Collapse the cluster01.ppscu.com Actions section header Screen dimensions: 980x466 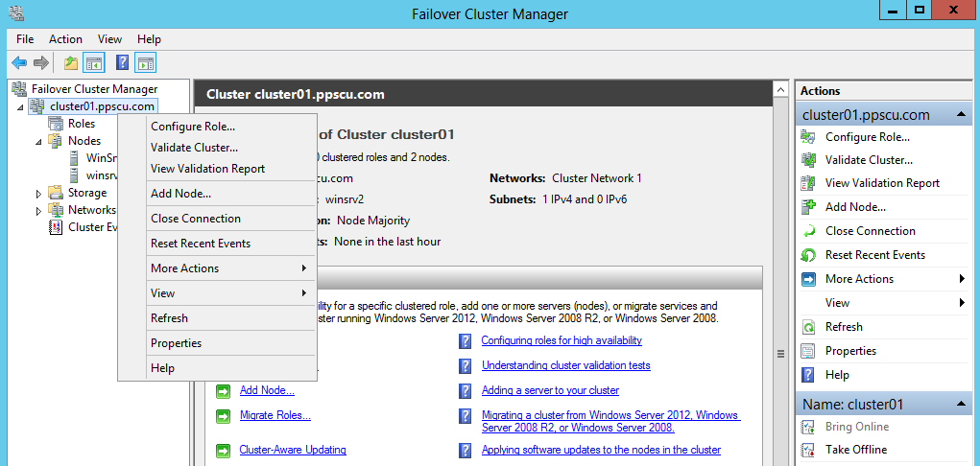[x=961, y=115]
